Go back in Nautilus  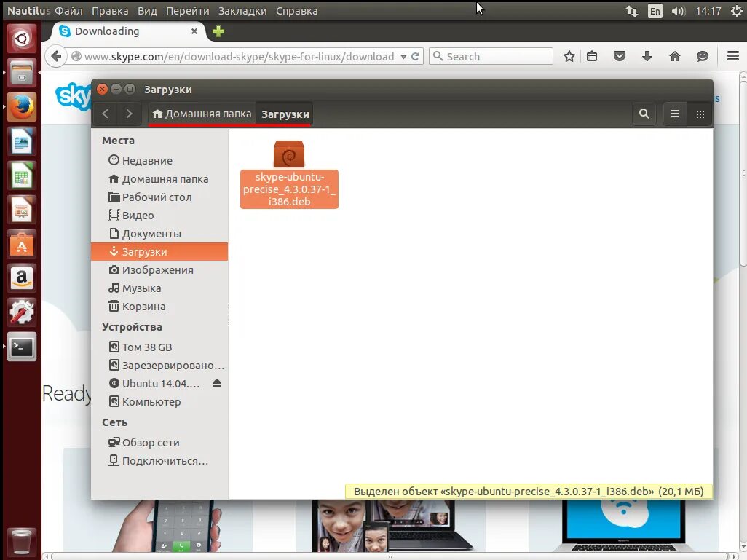click(x=106, y=114)
